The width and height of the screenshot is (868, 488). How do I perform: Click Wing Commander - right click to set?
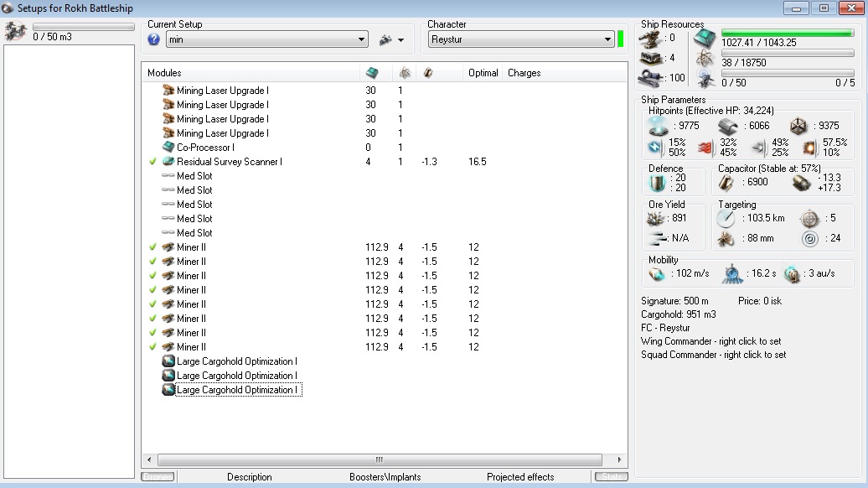[x=710, y=341]
